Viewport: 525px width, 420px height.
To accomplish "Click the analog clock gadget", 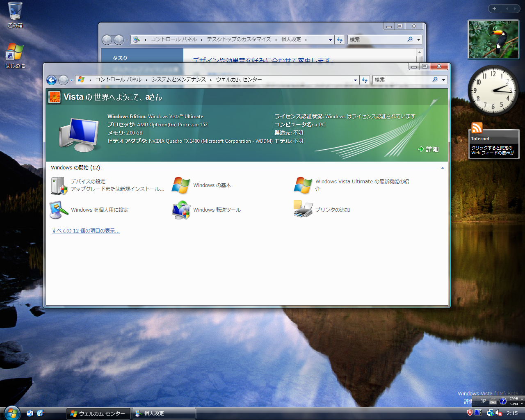I will [493, 90].
